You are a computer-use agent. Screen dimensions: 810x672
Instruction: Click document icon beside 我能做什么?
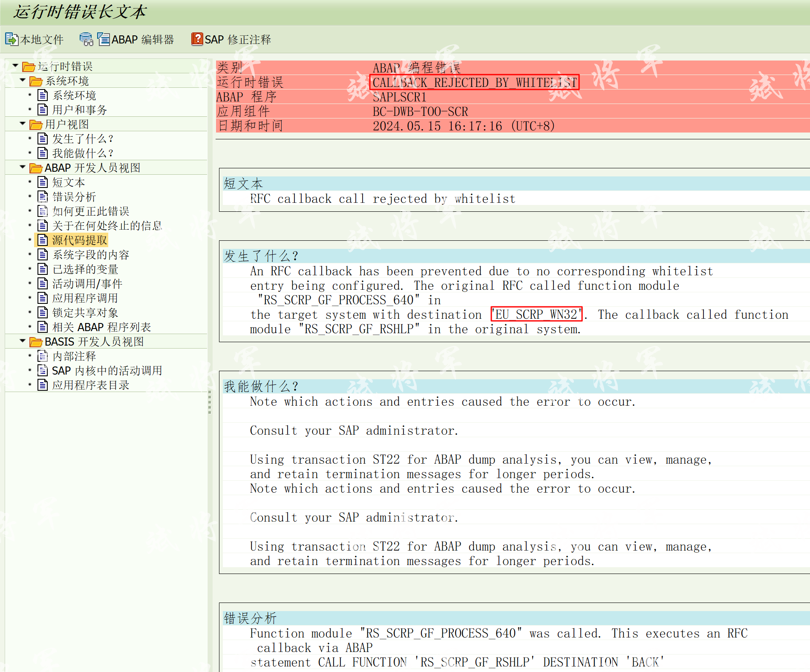click(x=43, y=153)
